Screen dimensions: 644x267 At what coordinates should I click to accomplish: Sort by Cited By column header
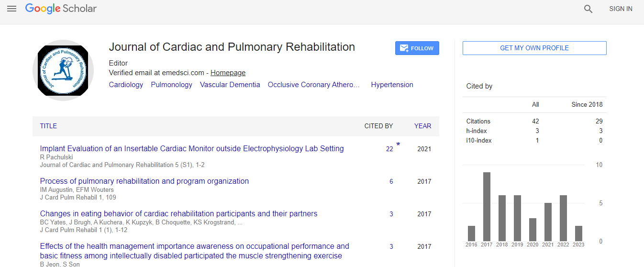[x=378, y=126]
